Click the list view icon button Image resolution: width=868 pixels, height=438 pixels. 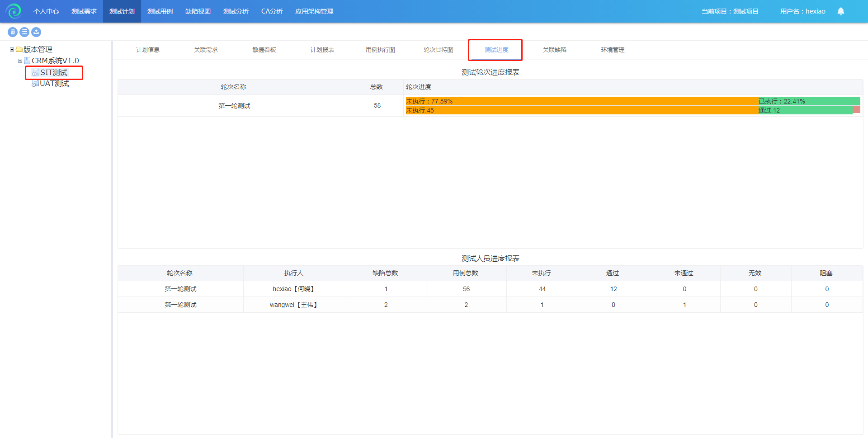(24, 32)
